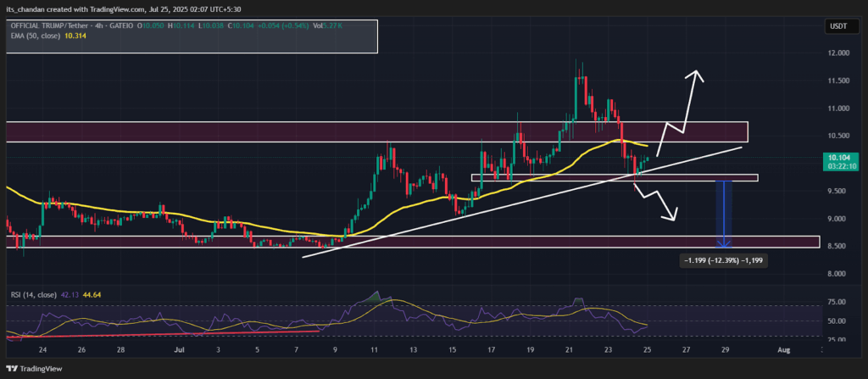The width and height of the screenshot is (868, 379).
Task: Click date label 15 on time axis
Action: [x=453, y=350]
